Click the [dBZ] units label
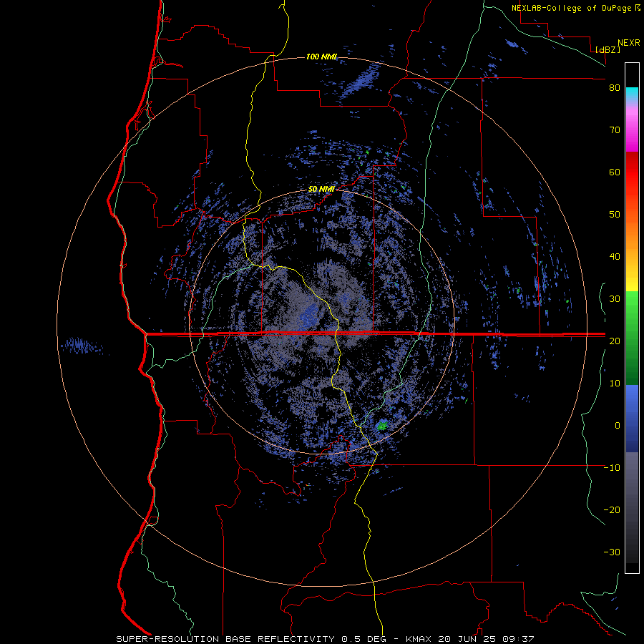 click(x=608, y=49)
